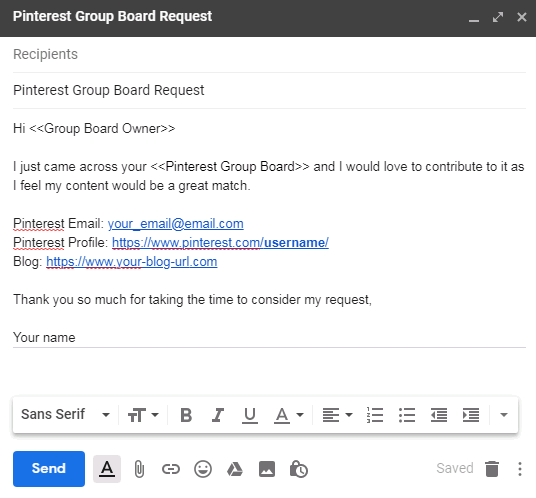Open the emoji picker
Viewport: 536px width, 498px height.
[203, 469]
